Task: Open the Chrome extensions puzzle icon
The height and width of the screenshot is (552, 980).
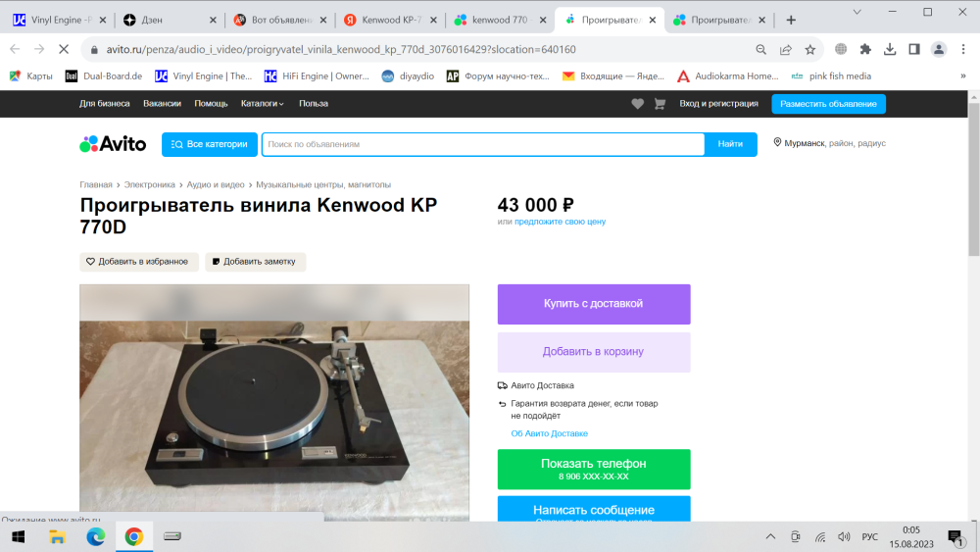Action: point(865,49)
